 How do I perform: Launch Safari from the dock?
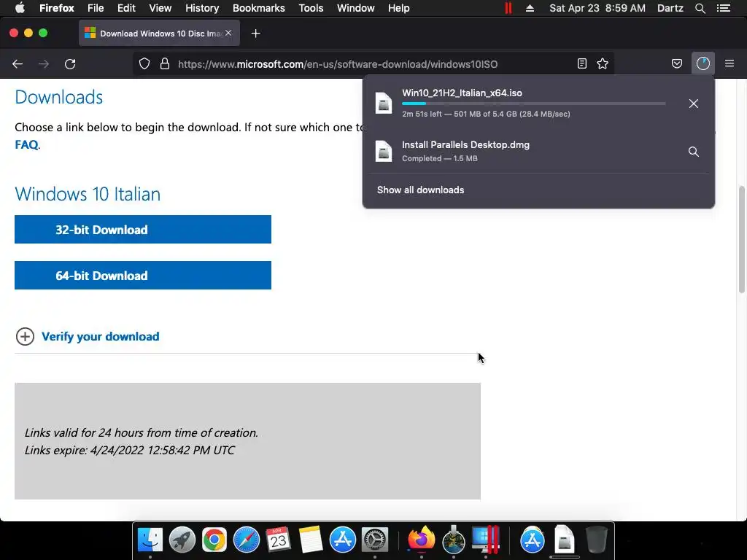click(x=247, y=540)
